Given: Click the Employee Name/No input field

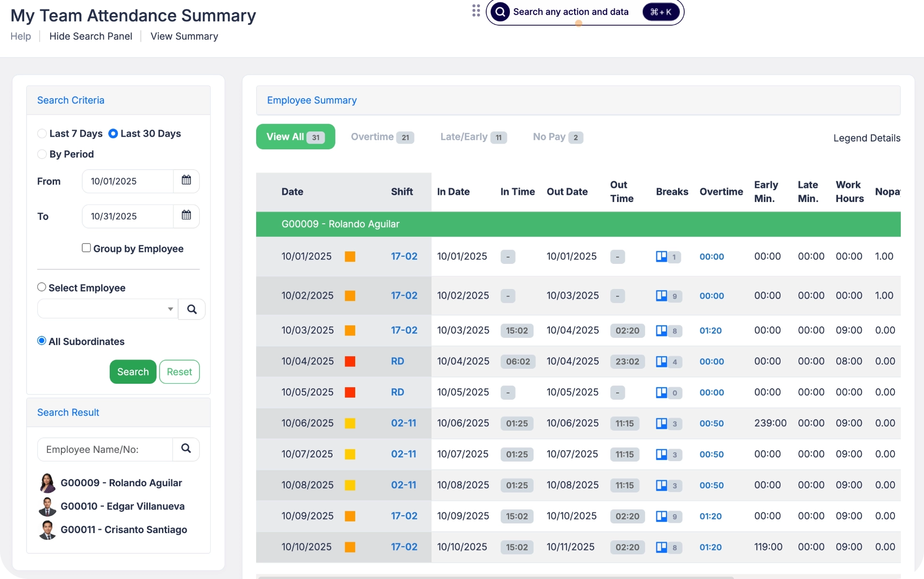Looking at the screenshot, I should (105, 449).
